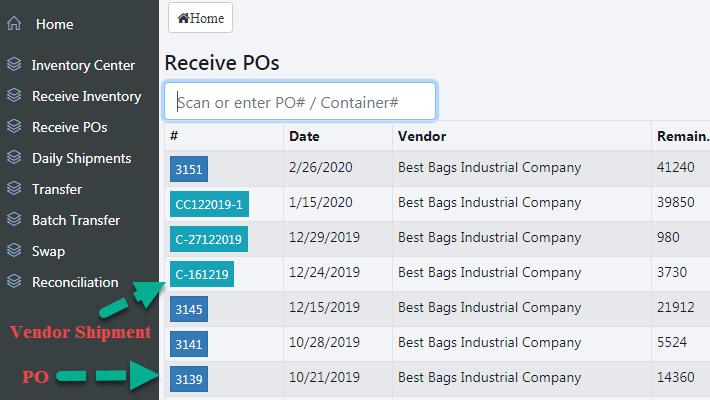Image resolution: width=710 pixels, height=400 pixels.
Task: Select vendor shipment C-27122019
Action: coord(209,239)
